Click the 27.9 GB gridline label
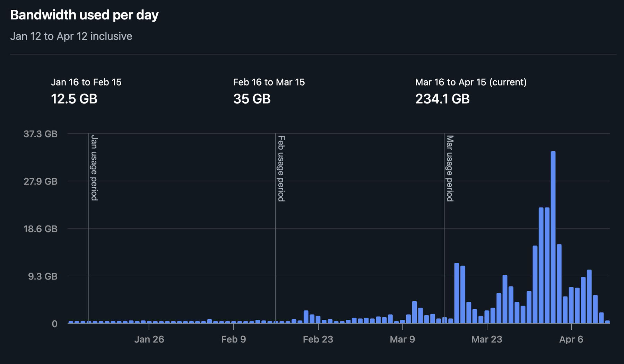Viewport: 624px width, 364px height. pos(40,181)
